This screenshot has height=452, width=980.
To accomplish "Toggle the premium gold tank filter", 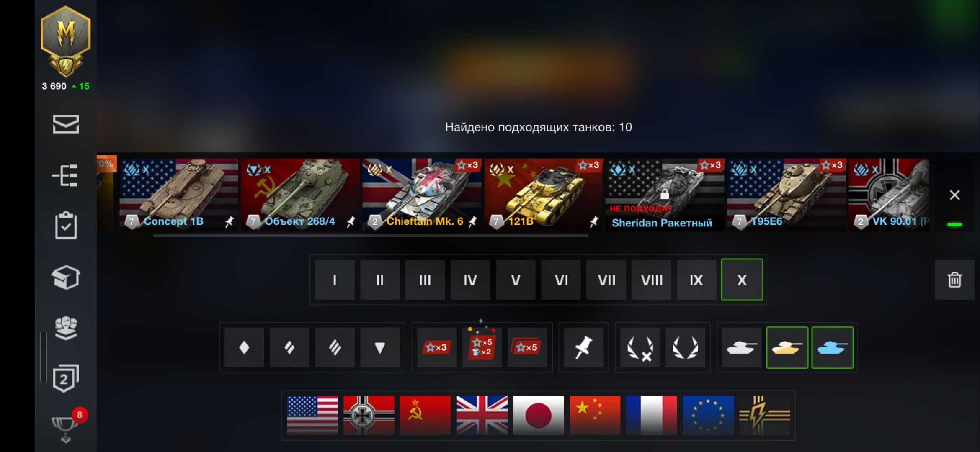I will (787, 347).
